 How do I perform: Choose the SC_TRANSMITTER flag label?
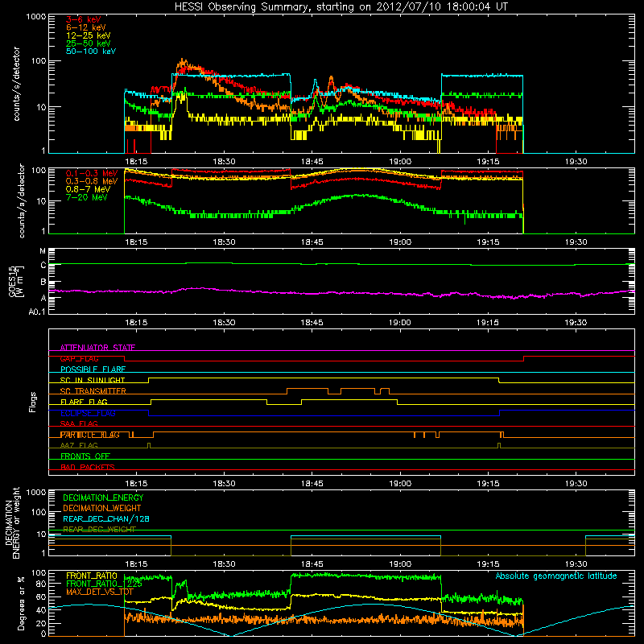(x=93, y=391)
